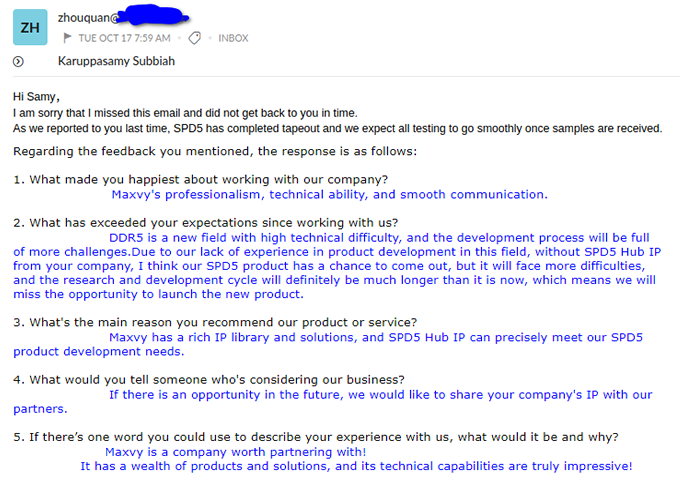Screen dimensions: 680x482
Task: Open the INBOX folder label
Action: pos(233,38)
